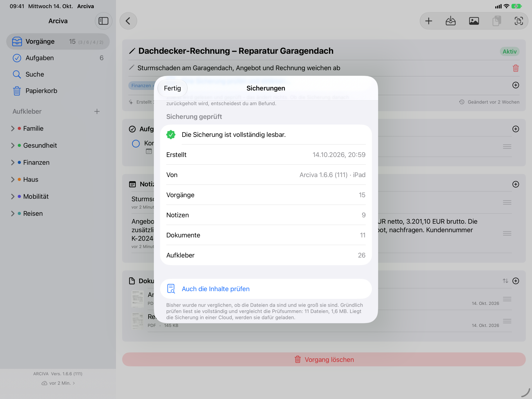Select 'Arciva 1.6.6 (111) · iPad' value
Screen dimensions: 532x399
click(332, 175)
